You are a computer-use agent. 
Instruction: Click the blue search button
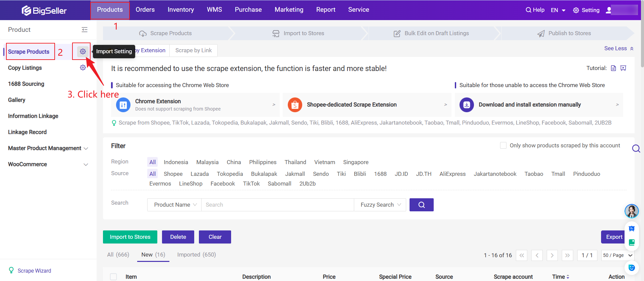[x=422, y=205]
